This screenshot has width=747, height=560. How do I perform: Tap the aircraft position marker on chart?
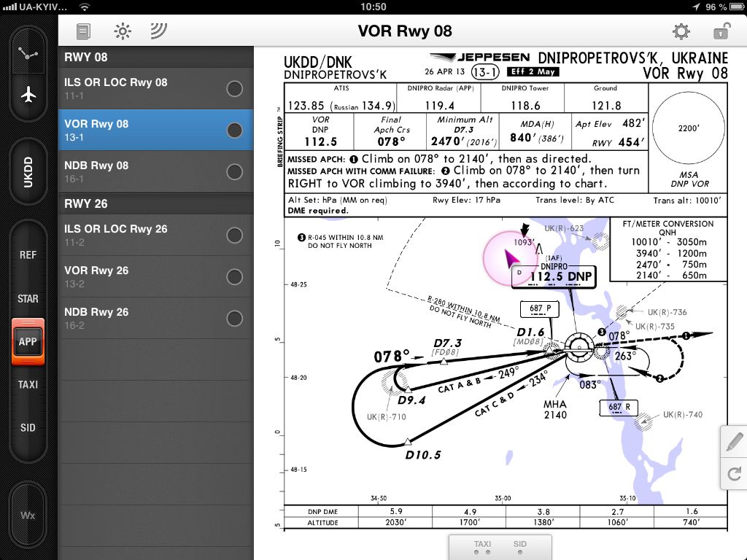tap(511, 257)
